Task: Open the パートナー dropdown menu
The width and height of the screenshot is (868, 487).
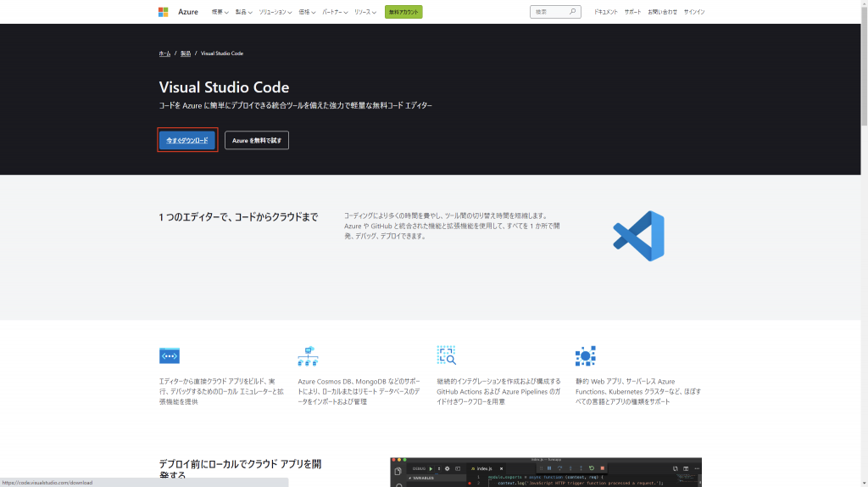Action: click(x=335, y=12)
